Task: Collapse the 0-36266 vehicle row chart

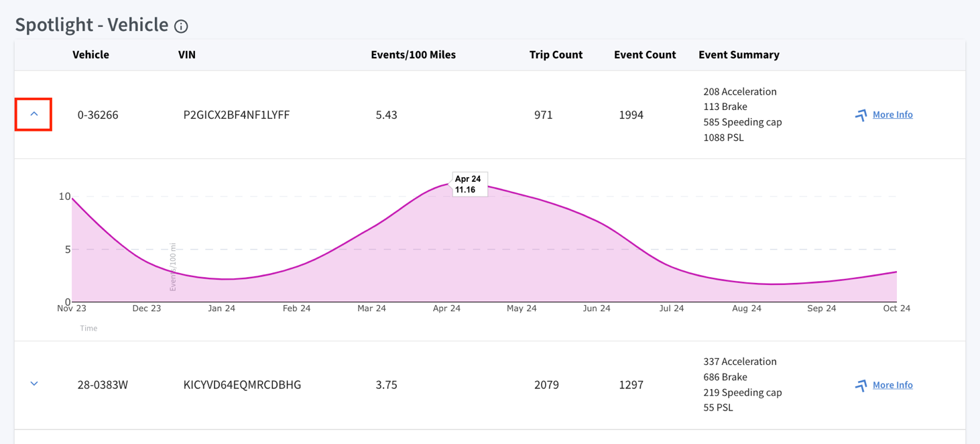Action: (34, 114)
